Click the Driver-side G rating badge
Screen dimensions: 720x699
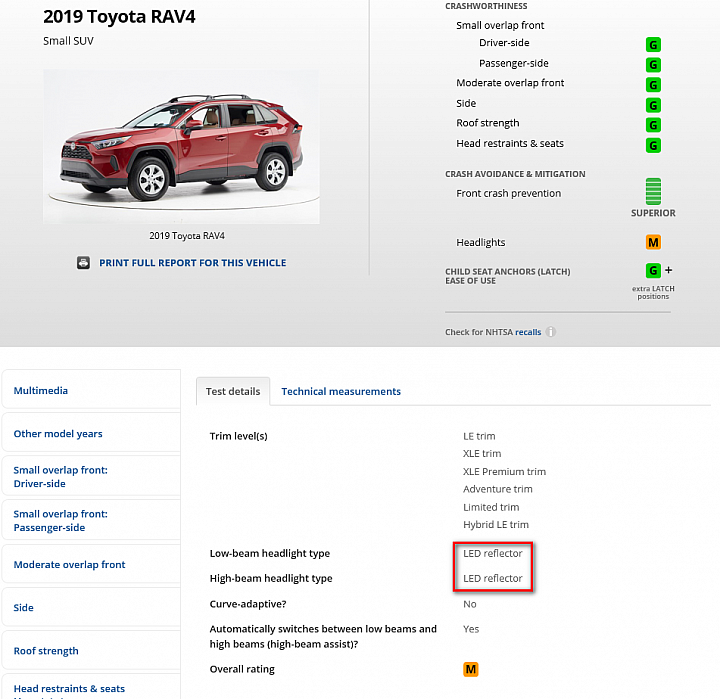[x=653, y=45]
